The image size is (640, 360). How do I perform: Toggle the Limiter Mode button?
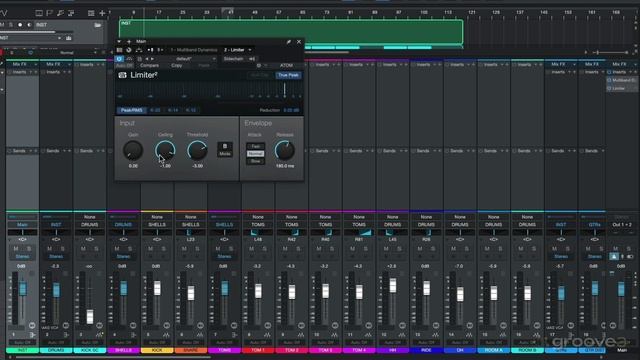point(225,149)
